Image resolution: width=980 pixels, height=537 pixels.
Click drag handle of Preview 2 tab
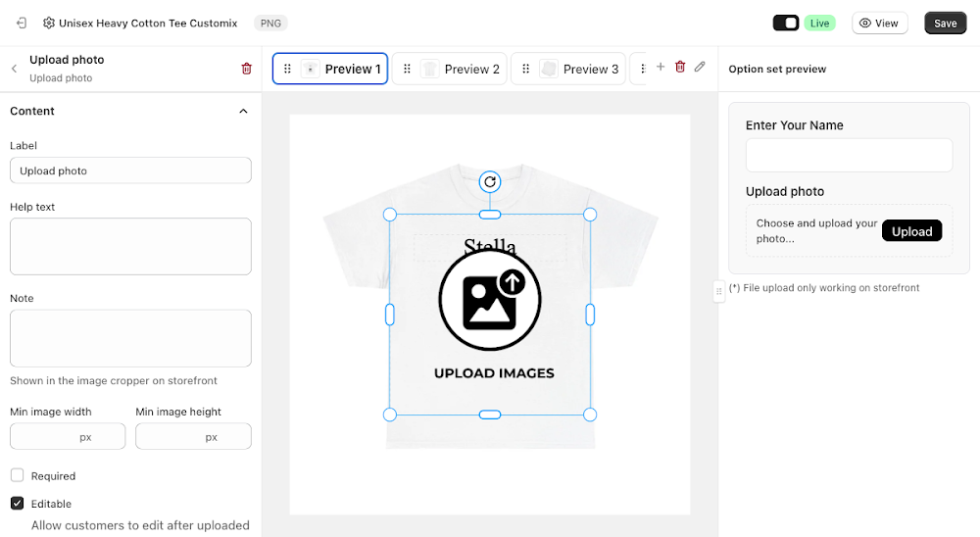407,69
